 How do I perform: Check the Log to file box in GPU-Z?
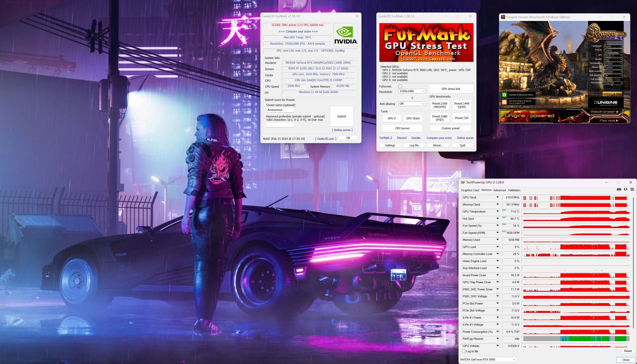coord(464,351)
